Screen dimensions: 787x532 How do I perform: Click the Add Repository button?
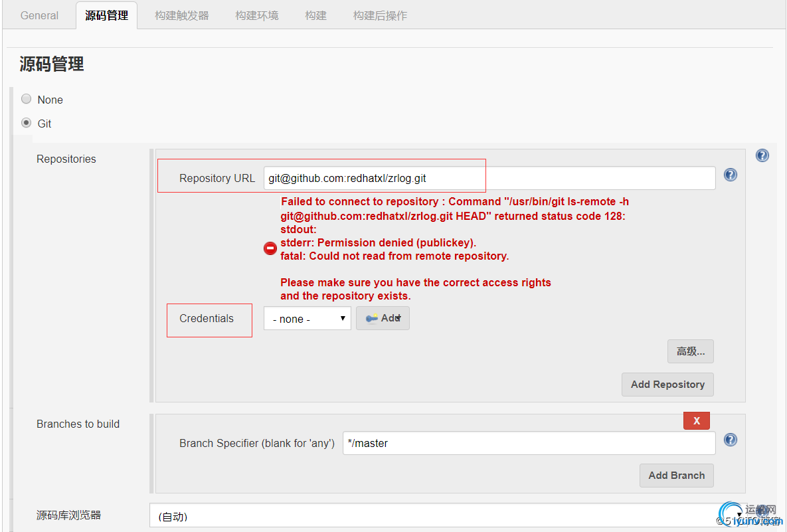667,385
